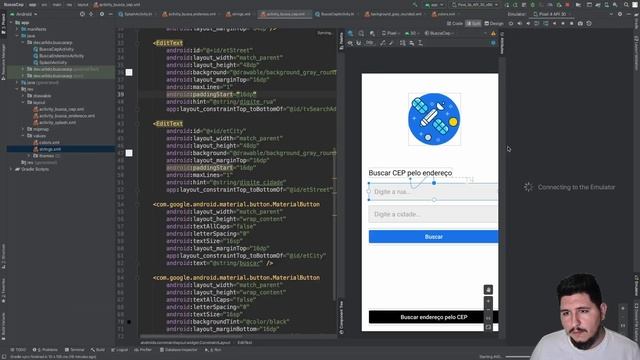Click the emulator rotate left icon

[537, 24]
